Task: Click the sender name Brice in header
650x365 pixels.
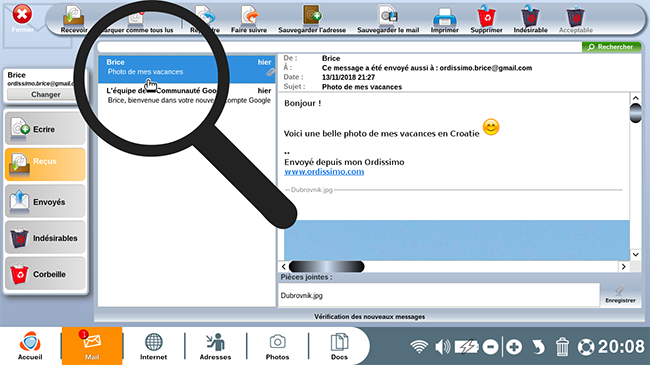Action: pos(331,58)
